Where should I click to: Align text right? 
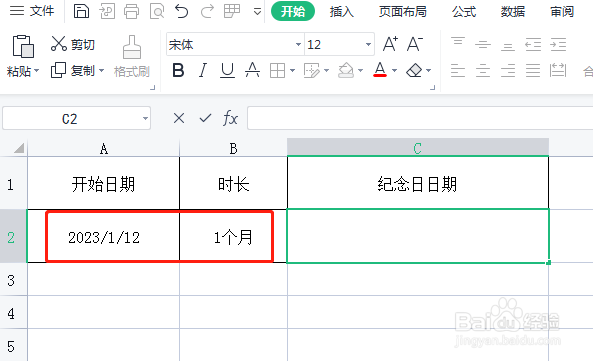508,71
